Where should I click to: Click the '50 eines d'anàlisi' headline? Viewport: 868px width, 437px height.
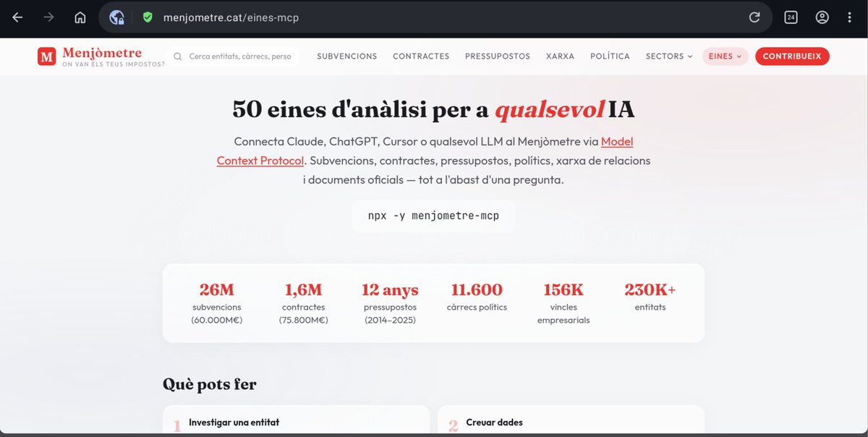(433, 109)
